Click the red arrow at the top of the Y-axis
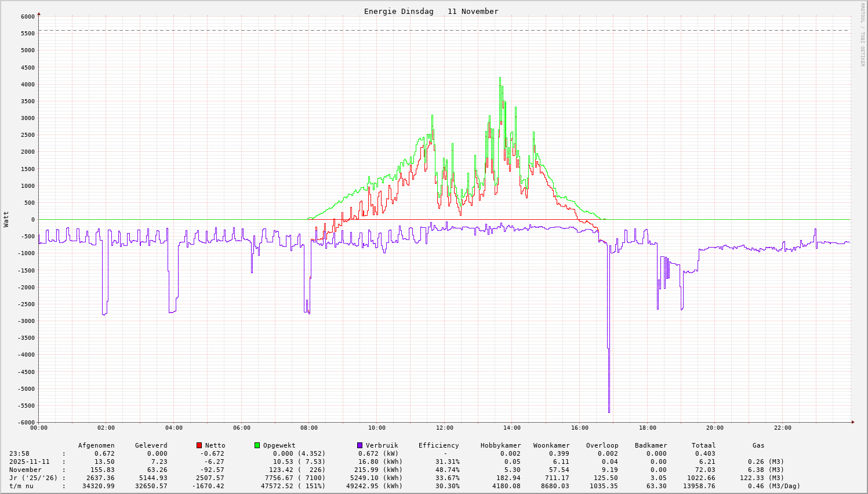868x494 pixels. (39, 13)
